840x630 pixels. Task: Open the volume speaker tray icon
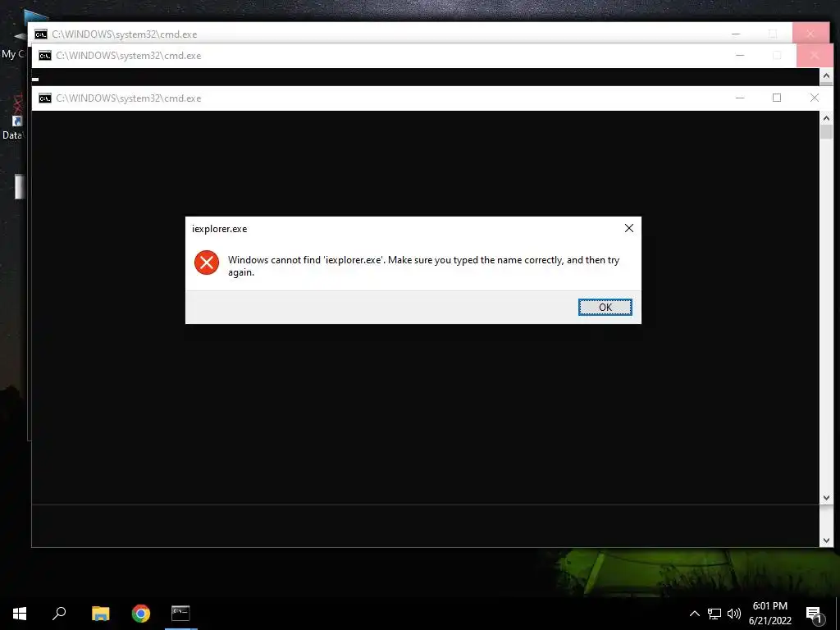click(734, 614)
